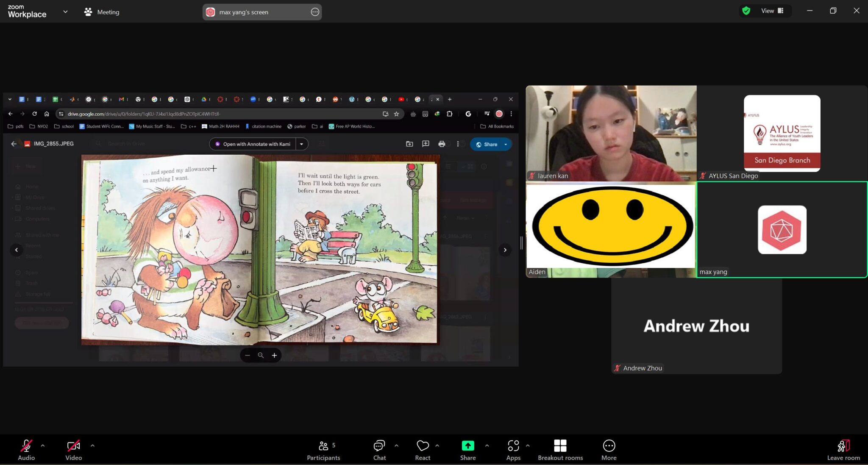Start Video camera in Zoom toolbar
This screenshot has width=868, height=465.
pyautogui.click(x=73, y=450)
